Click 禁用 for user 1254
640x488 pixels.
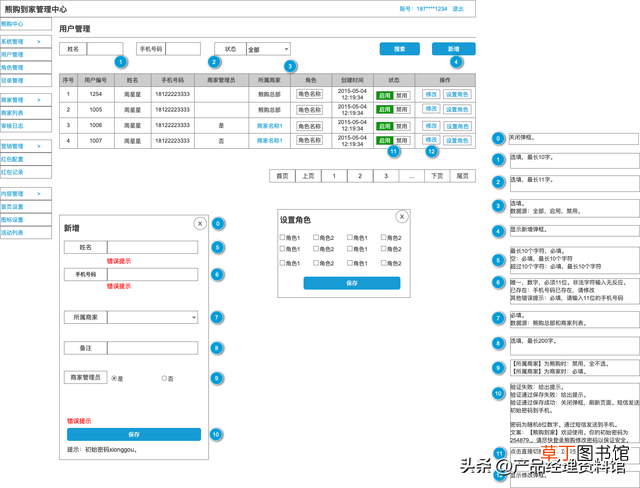(402, 95)
